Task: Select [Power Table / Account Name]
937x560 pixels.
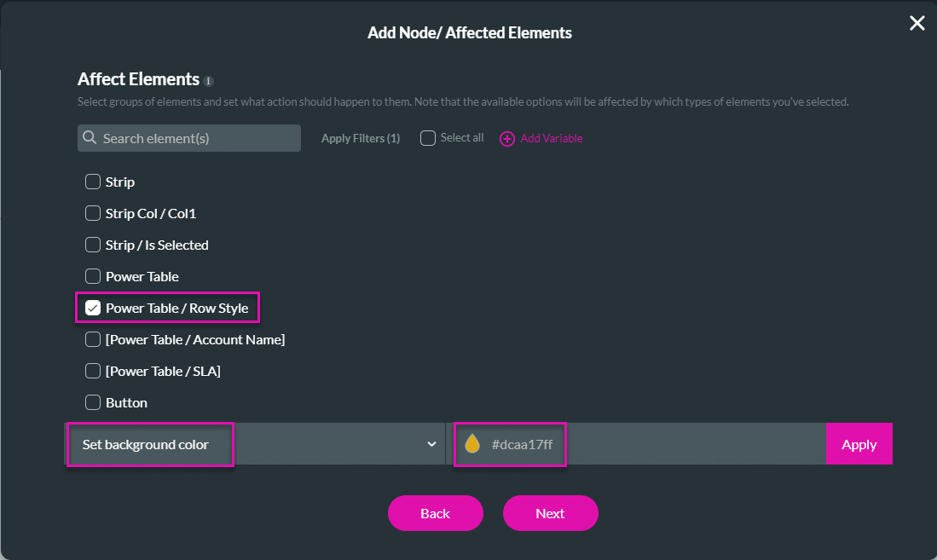Action: click(92, 339)
